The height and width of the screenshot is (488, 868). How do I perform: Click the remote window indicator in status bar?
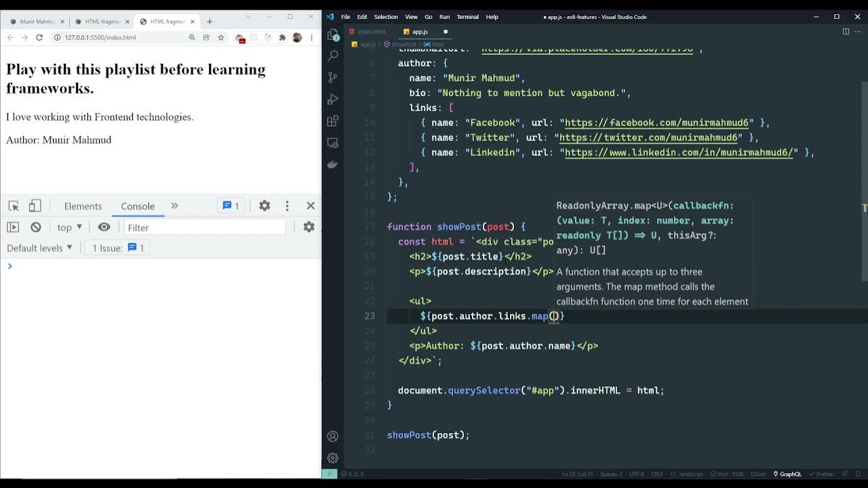tap(329, 474)
